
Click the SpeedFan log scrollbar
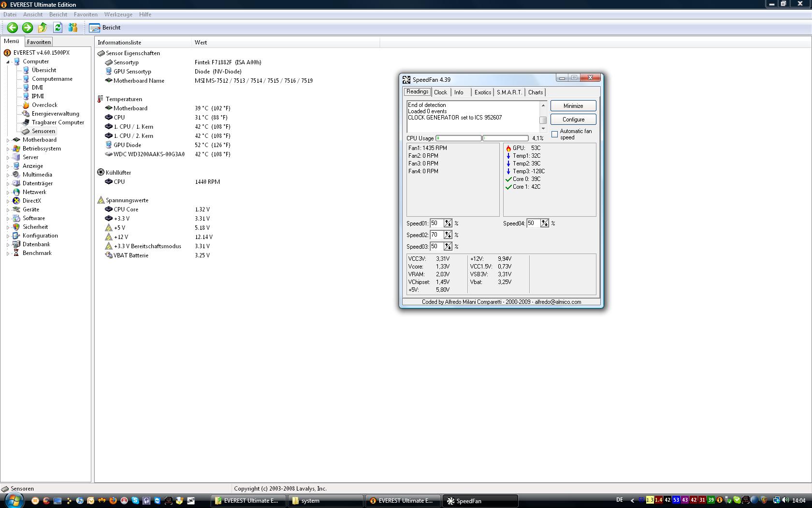click(543, 117)
